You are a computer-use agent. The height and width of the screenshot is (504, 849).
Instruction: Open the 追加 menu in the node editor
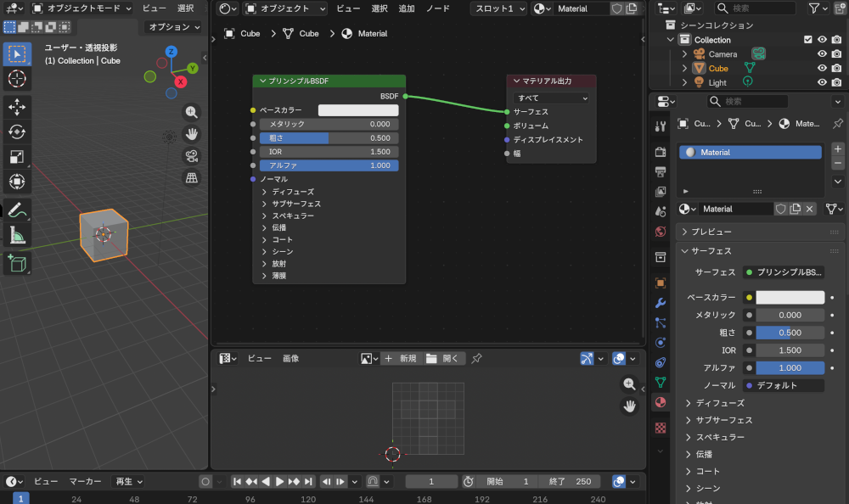pos(406,8)
